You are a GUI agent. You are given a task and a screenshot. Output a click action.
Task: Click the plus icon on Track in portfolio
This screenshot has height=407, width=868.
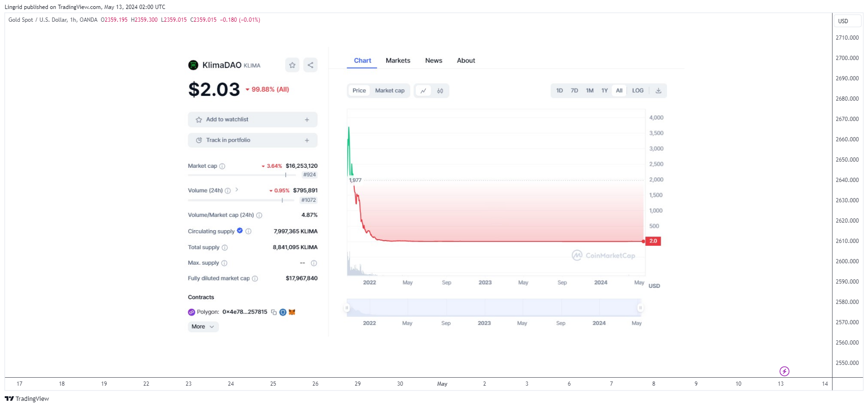coord(307,140)
